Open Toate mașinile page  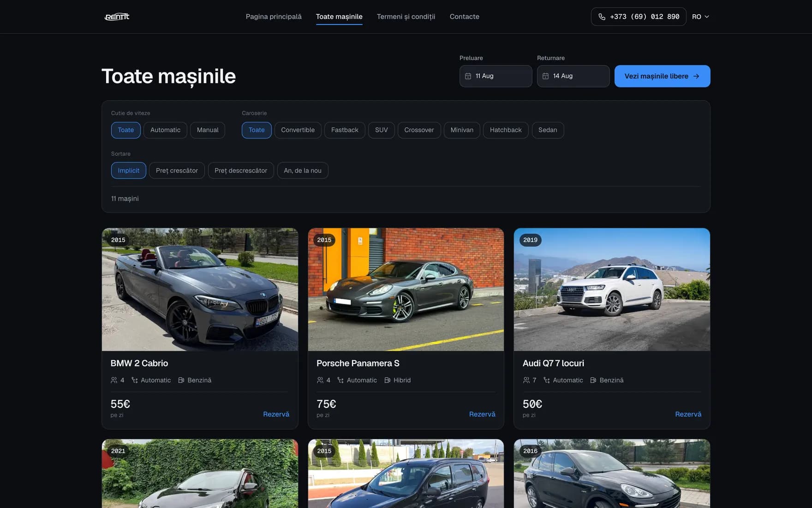point(339,17)
